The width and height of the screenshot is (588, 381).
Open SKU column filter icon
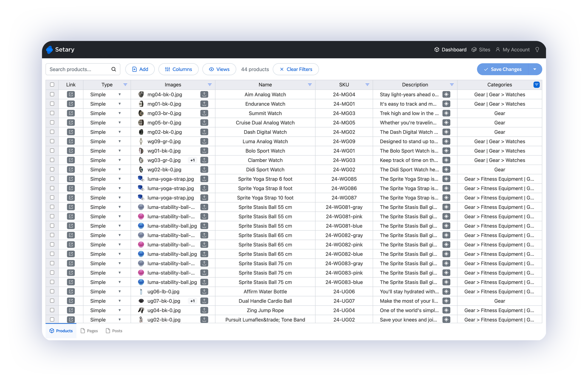tap(367, 85)
